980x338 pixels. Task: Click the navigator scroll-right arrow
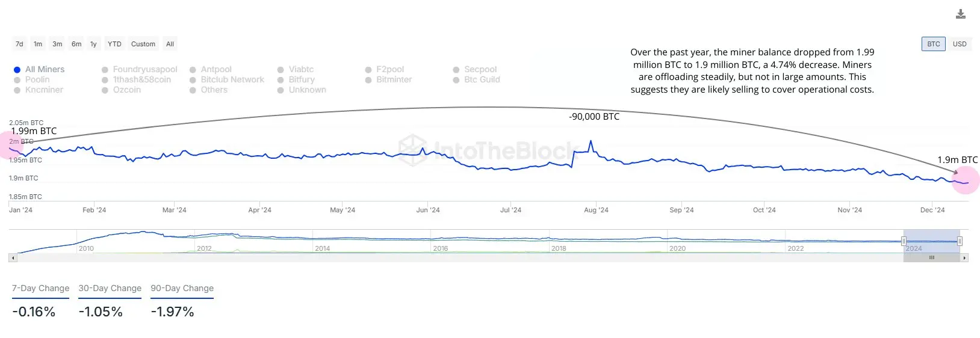(964, 258)
